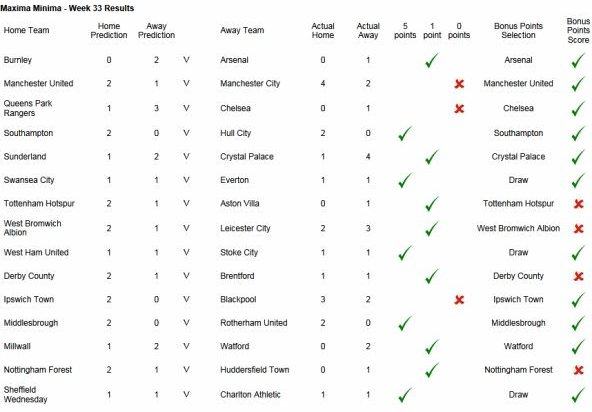
Task: Click the Away Prediction column header
Action: coord(156,31)
